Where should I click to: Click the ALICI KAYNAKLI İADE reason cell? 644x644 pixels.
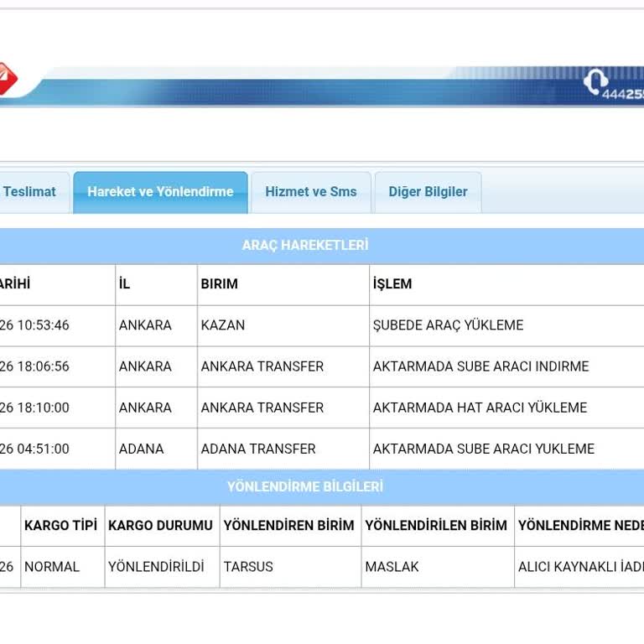pos(581,567)
